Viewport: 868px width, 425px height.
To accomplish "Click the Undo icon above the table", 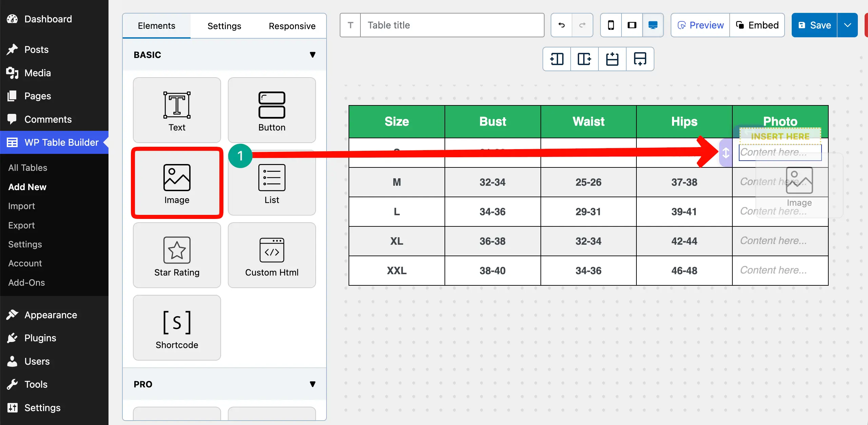I will 561,25.
